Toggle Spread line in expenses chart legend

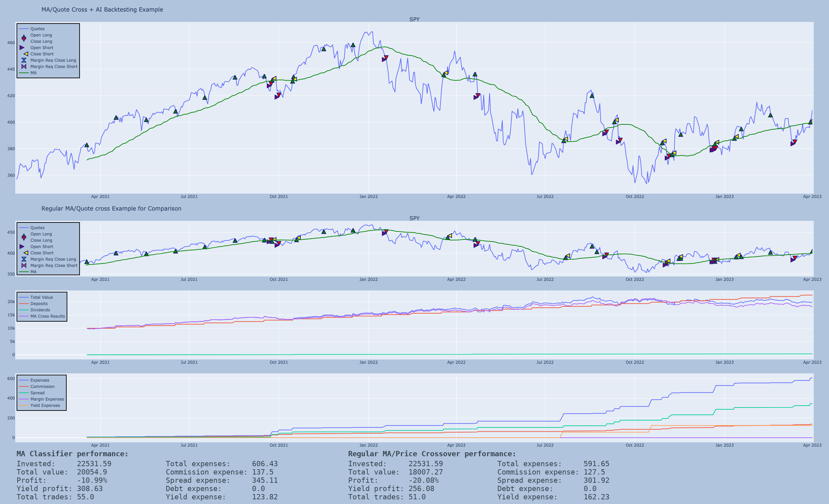(x=37, y=393)
